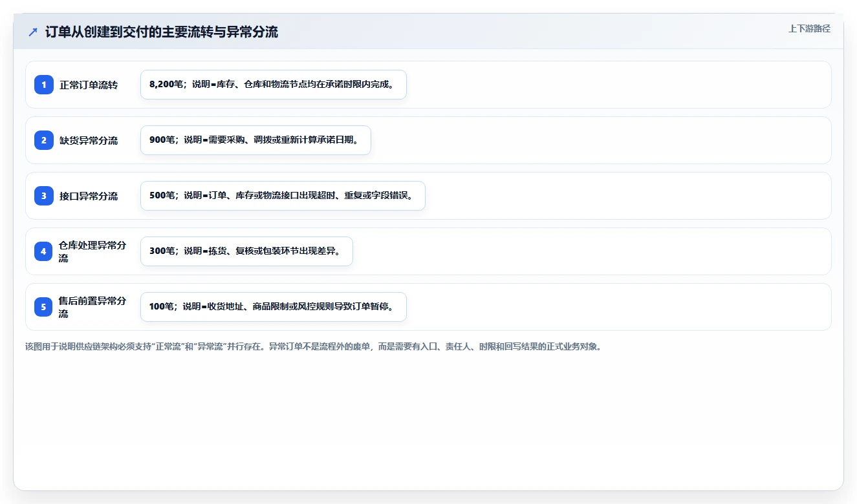
Task: Click the 300笔 description box
Action: point(246,251)
